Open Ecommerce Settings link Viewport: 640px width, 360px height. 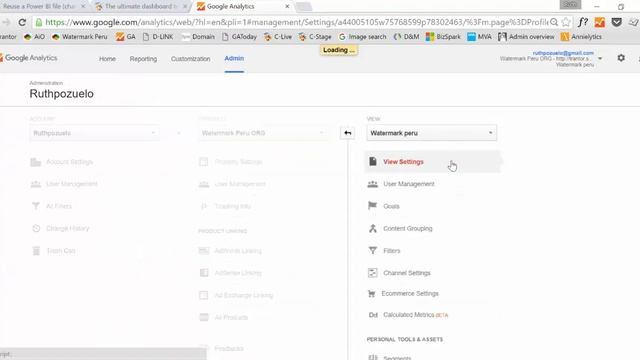click(x=410, y=293)
